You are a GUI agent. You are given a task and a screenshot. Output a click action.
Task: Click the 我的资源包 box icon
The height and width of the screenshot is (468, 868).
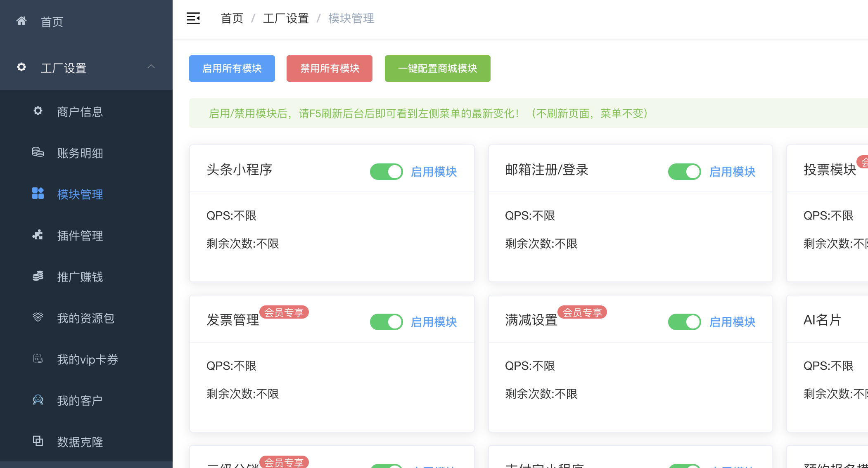38,317
